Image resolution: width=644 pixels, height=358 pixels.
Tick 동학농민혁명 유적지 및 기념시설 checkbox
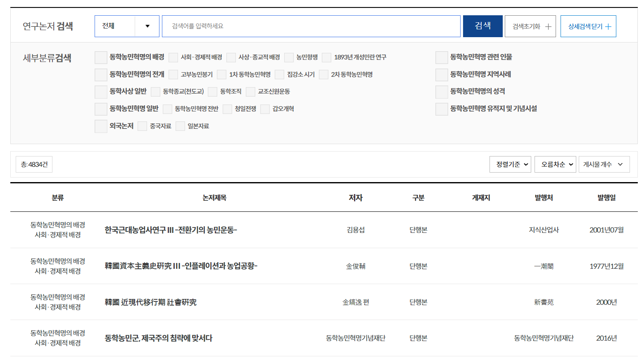tap(442, 109)
